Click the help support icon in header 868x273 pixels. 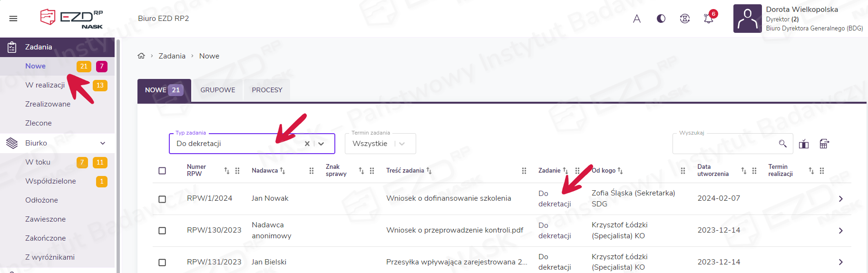684,19
